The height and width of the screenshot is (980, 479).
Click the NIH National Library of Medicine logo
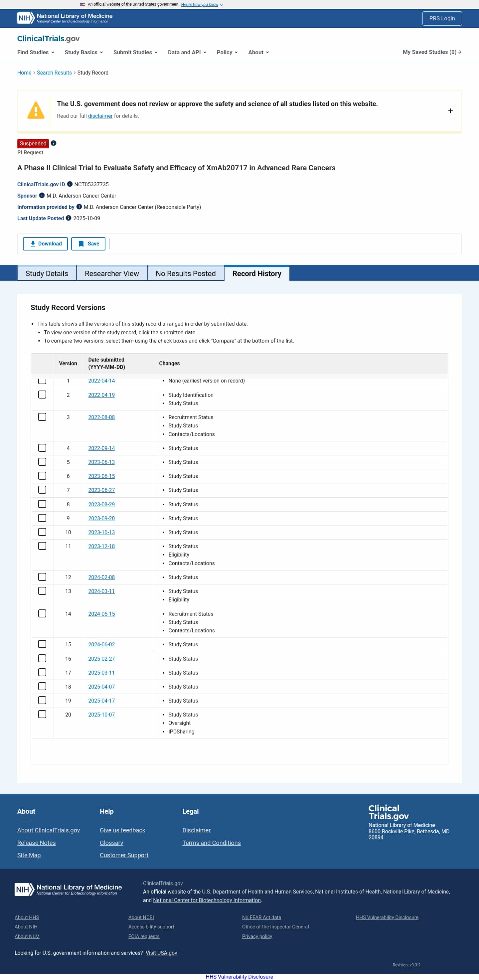(x=65, y=18)
